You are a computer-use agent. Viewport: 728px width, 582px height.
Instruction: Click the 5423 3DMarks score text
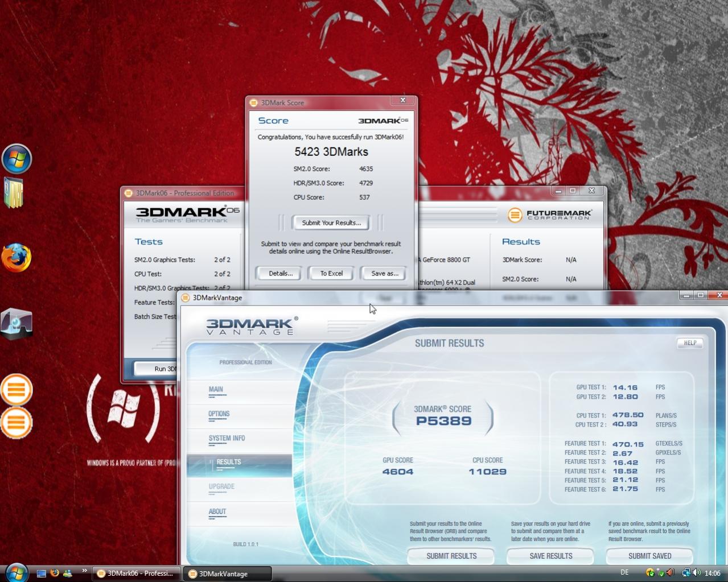click(331, 152)
